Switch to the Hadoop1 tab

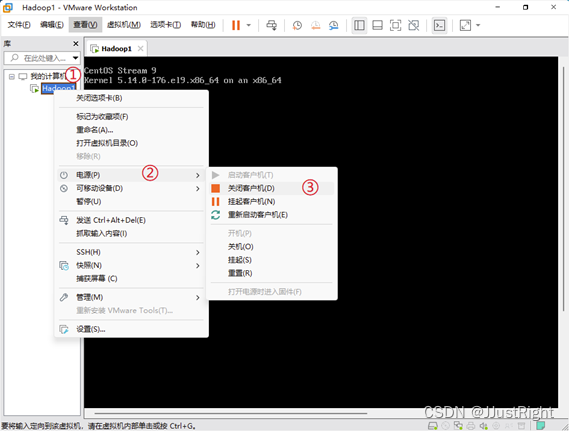click(116, 49)
